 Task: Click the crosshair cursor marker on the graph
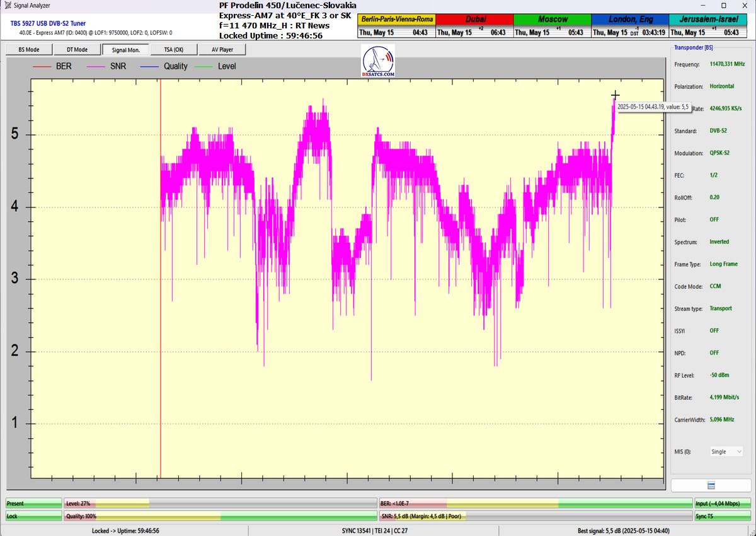pyautogui.click(x=616, y=96)
